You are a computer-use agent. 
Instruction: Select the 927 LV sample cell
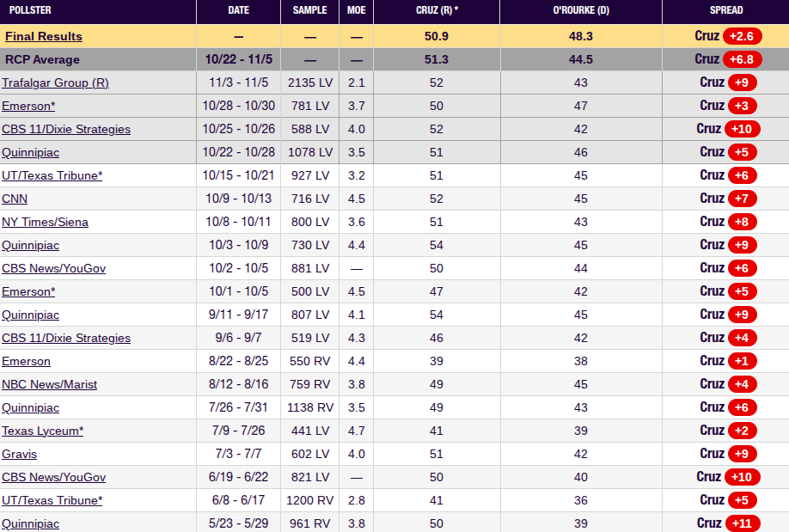tap(310, 175)
